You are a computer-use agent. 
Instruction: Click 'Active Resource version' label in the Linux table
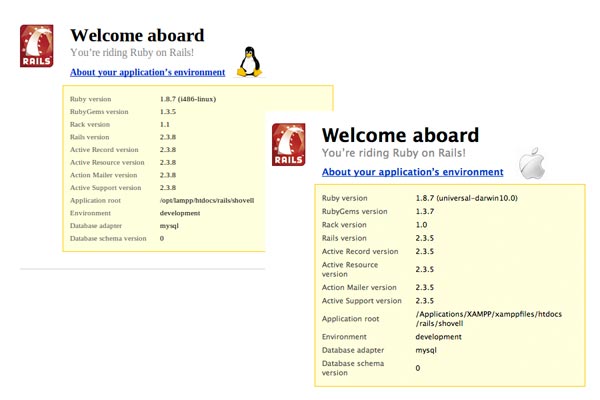(107, 162)
